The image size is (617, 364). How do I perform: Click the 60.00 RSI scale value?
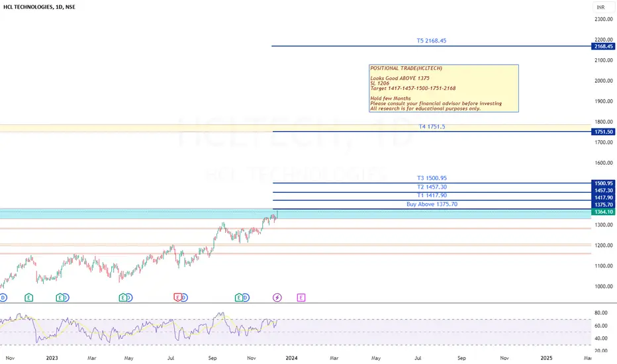tap(601, 326)
